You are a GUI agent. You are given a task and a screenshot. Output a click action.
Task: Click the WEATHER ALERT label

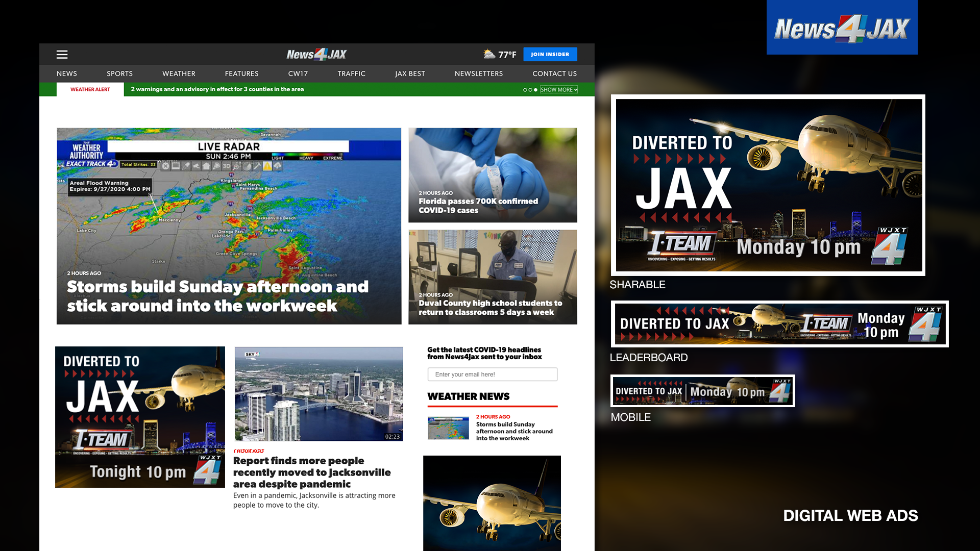(x=90, y=89)
